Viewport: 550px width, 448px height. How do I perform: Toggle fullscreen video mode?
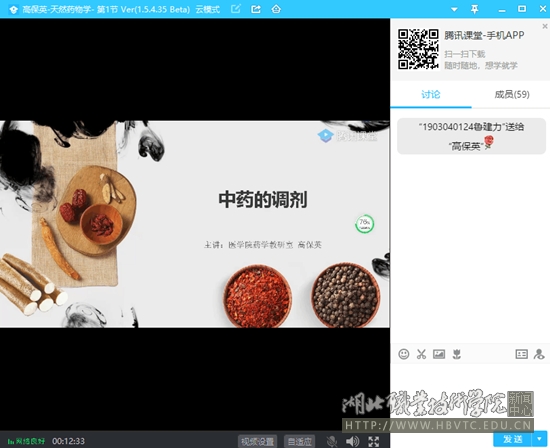pos(374,441)
